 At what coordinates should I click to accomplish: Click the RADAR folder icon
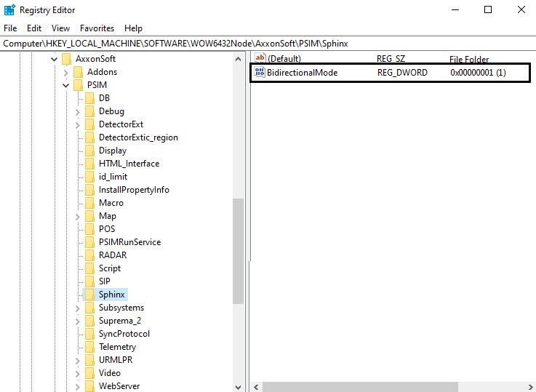pyautogui.click(x=90, y=255)
